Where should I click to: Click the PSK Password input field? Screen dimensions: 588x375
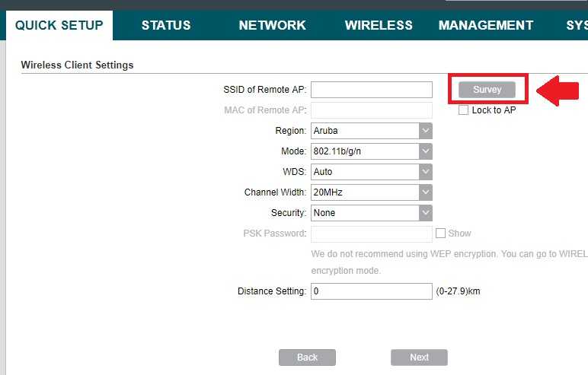coord(372,234)
